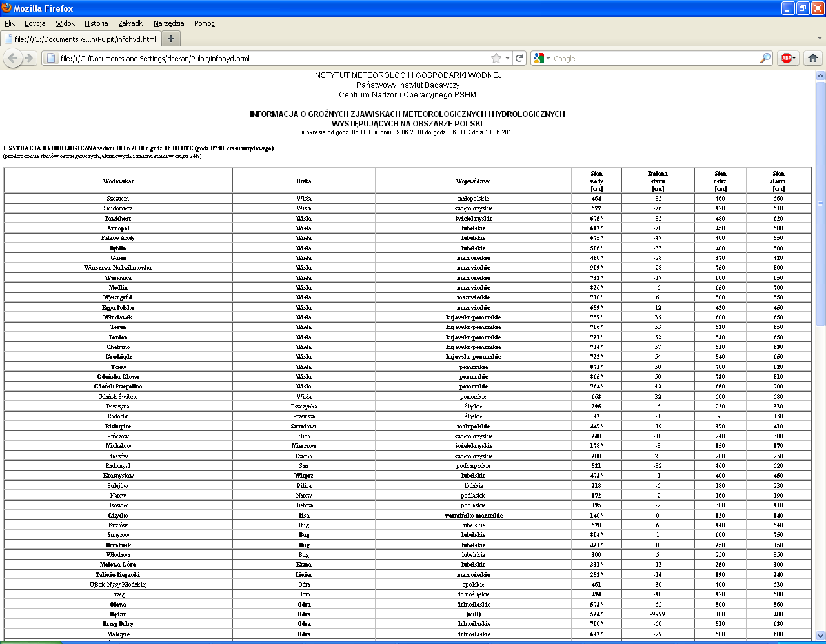Go back with the Back arrow button

[x=12, y=58]
